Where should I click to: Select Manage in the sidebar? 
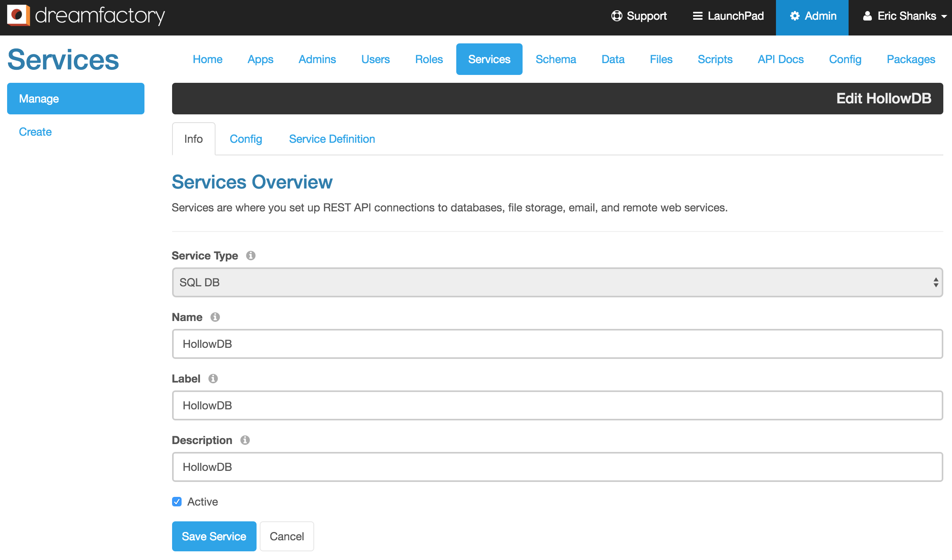click(x=76, y=99)
